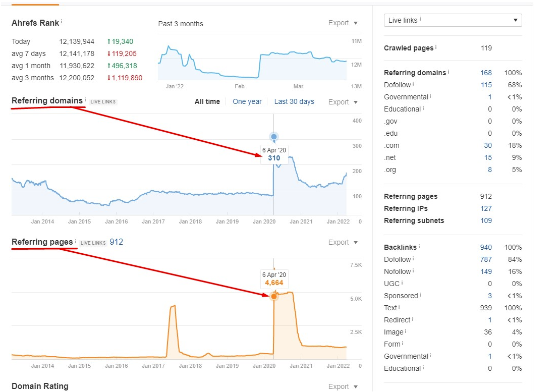Open the 127 Referring IPs link
The height and width of the screenshot is (392, 560).
pos(486,208)
